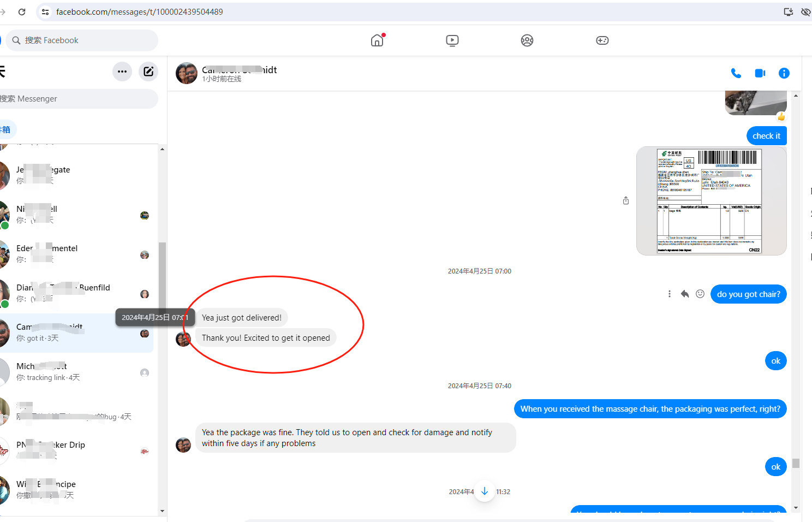Open Facebook Home icon
The width and height of the screenshot is (812, 522).
pos(377,40)
